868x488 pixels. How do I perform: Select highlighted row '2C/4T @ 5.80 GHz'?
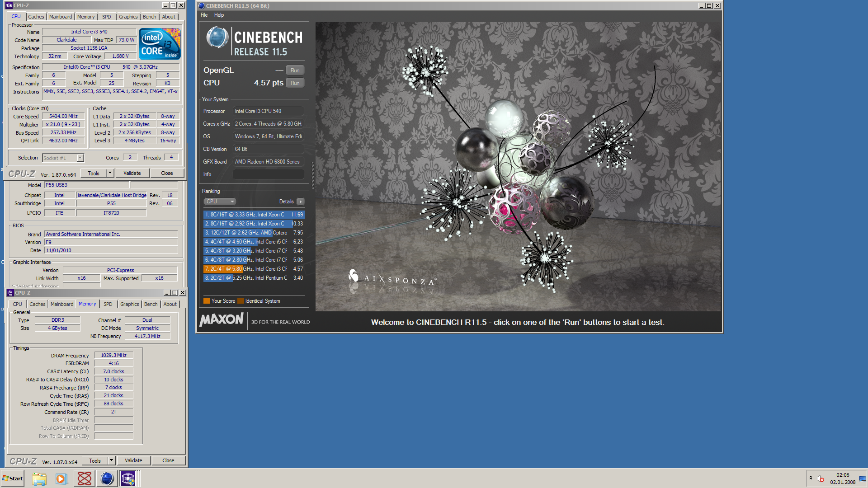254,269
